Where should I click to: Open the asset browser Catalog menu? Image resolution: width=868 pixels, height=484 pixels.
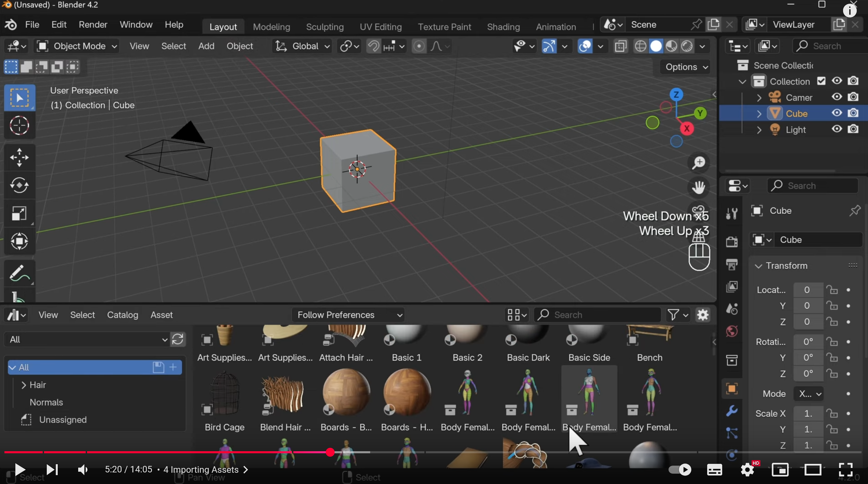(122, 315)
